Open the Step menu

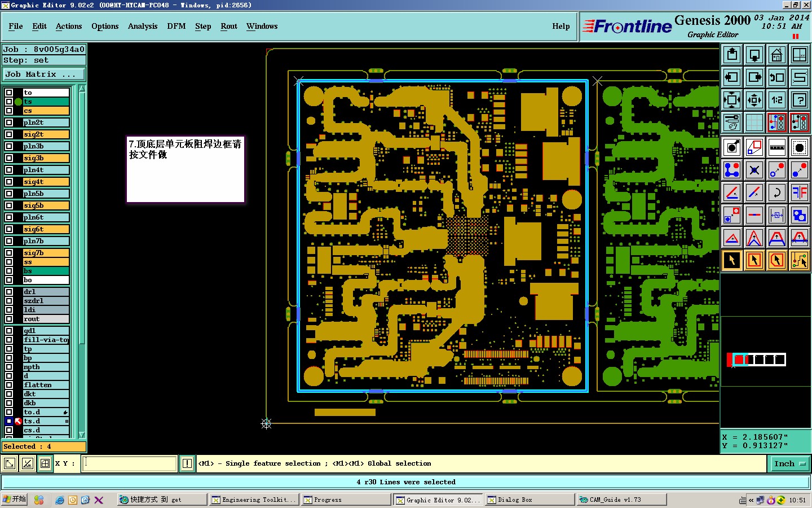click(203, 26)
